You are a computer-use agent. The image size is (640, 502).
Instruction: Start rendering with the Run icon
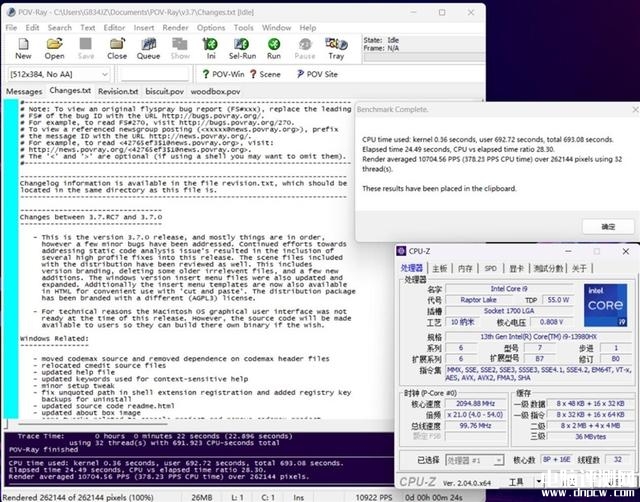click(274, 49)
